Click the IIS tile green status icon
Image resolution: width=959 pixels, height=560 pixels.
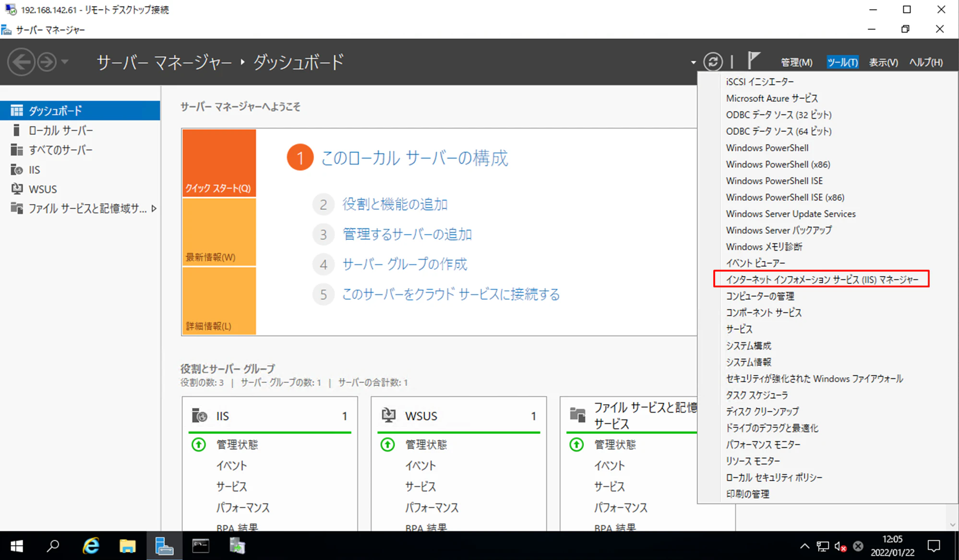pos(198,445)
